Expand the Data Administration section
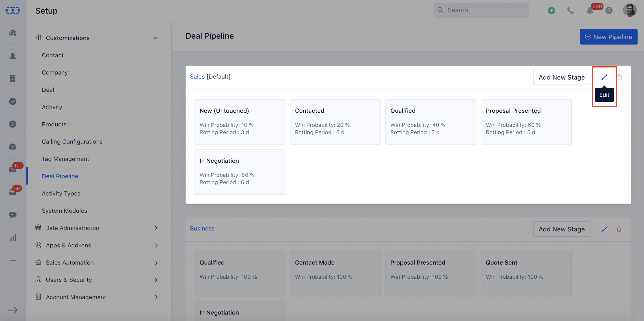The width and height of the screenshot is (644, 321). tap(156, 228)
